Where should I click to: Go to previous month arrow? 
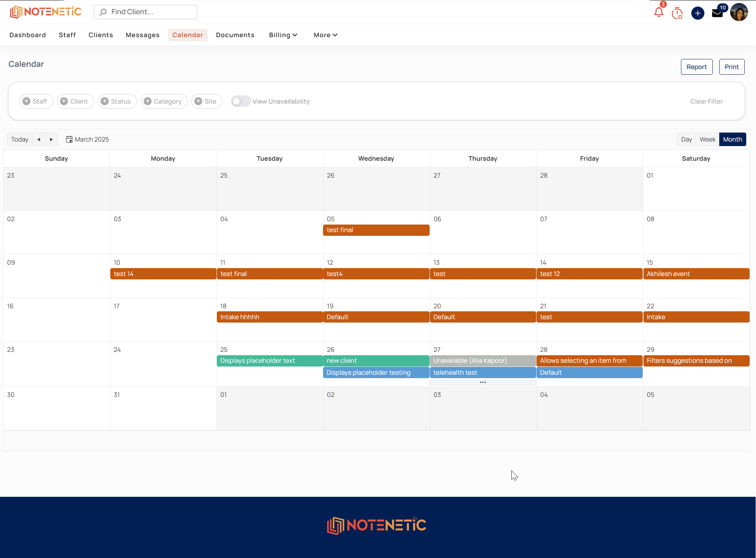pyautogui.click(x=39, y=139)
